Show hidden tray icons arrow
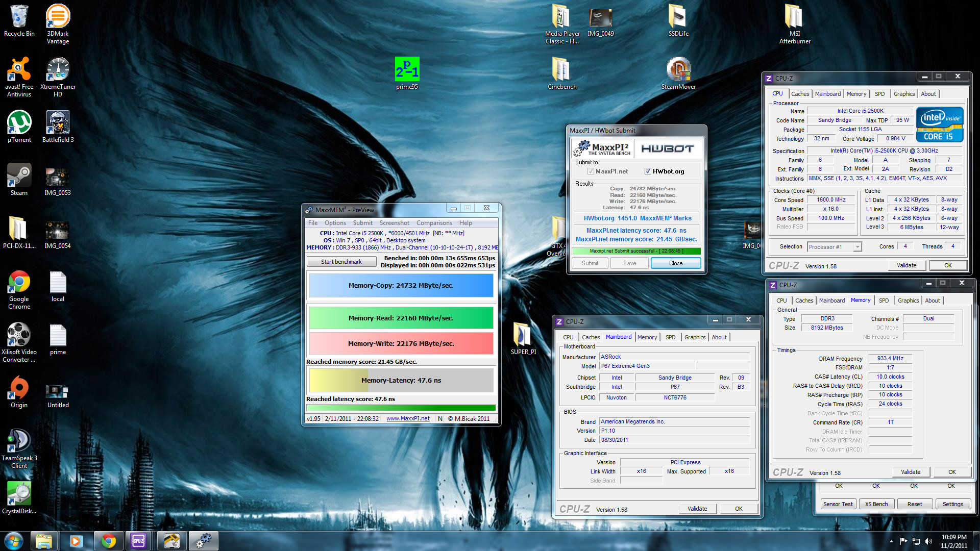Screen dimensions: 980x551 (x=891, y=541)
